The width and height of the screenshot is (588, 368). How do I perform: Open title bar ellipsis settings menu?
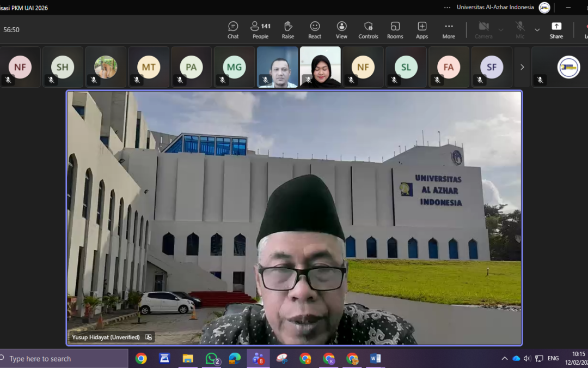click(447, 8)
